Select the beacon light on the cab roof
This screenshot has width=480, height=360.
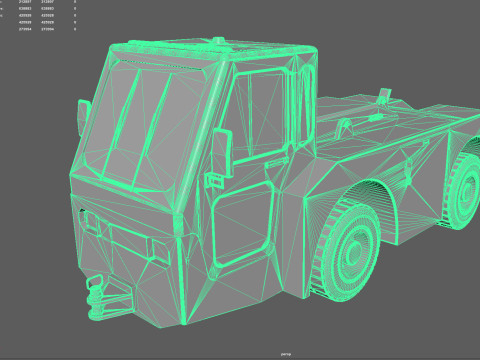pos(218,40)
